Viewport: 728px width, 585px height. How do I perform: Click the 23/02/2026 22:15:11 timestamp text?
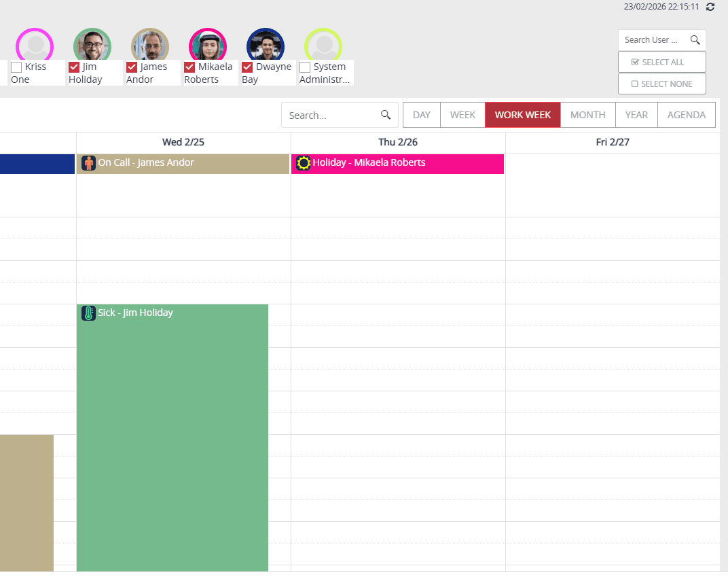661,7
